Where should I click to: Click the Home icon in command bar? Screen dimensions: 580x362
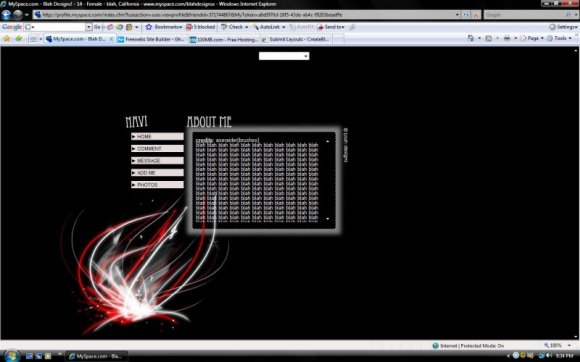point(471,38)
